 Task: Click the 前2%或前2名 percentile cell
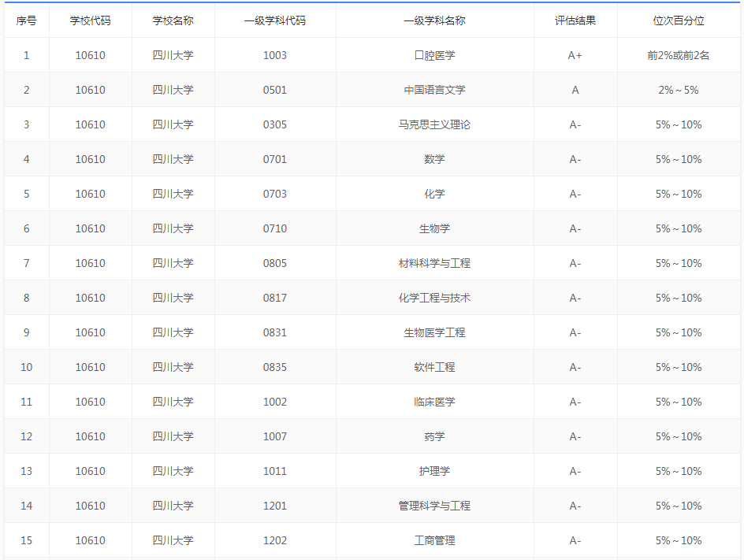pyautogui.click(x=678, y=55)
